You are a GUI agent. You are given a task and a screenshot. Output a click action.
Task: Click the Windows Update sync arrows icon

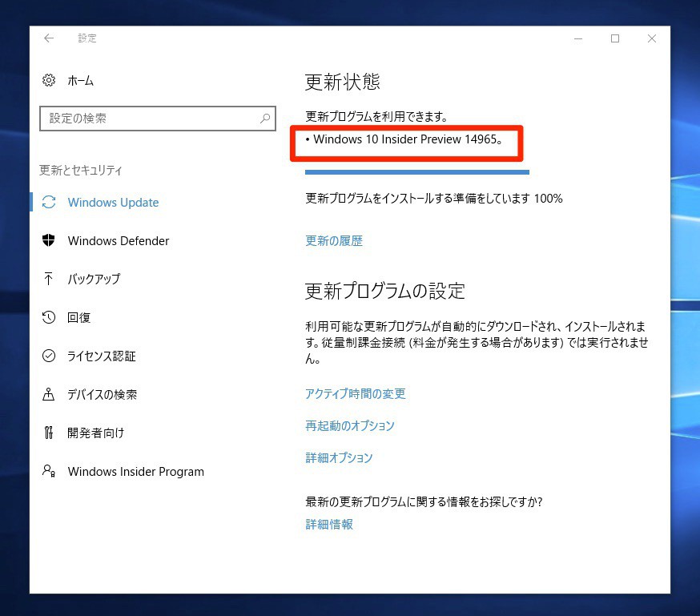pyautogui.click(x=49, y=202)
